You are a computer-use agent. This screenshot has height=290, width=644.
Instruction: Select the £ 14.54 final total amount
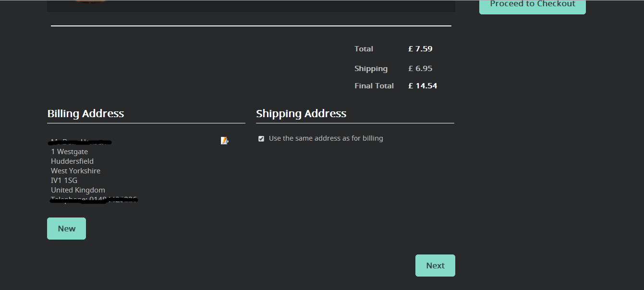pos(423,86)
